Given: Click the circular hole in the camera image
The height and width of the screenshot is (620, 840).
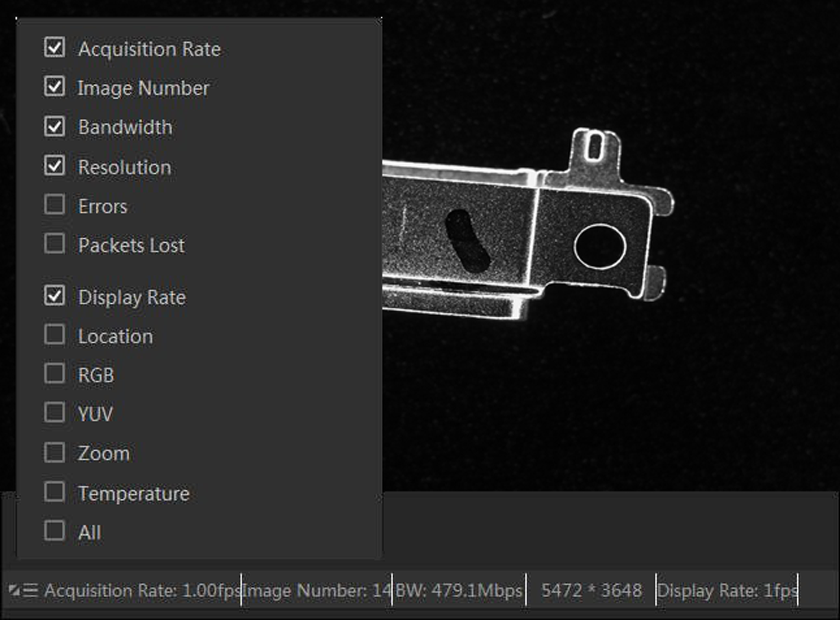Looking at the screenshot, I should tap(600, 247).
